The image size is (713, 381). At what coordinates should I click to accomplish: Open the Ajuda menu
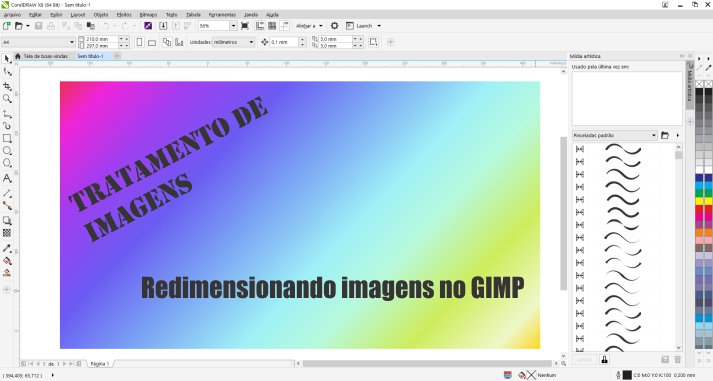click(272, 15)
